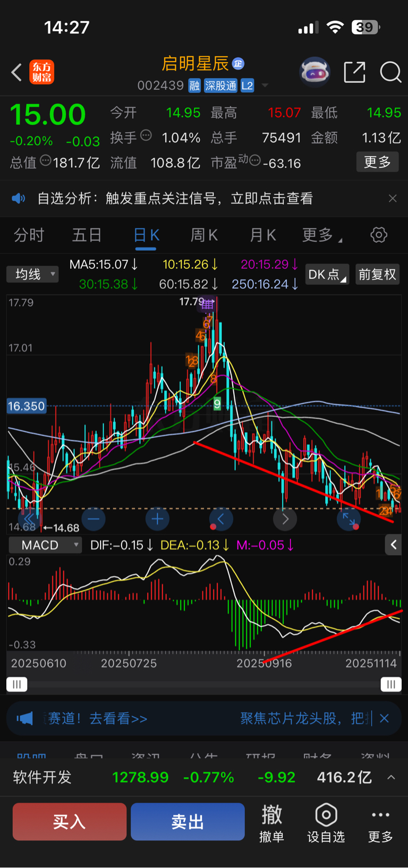Switch to 分时 tab
This screenshot has height=868, width=408.
29,235
